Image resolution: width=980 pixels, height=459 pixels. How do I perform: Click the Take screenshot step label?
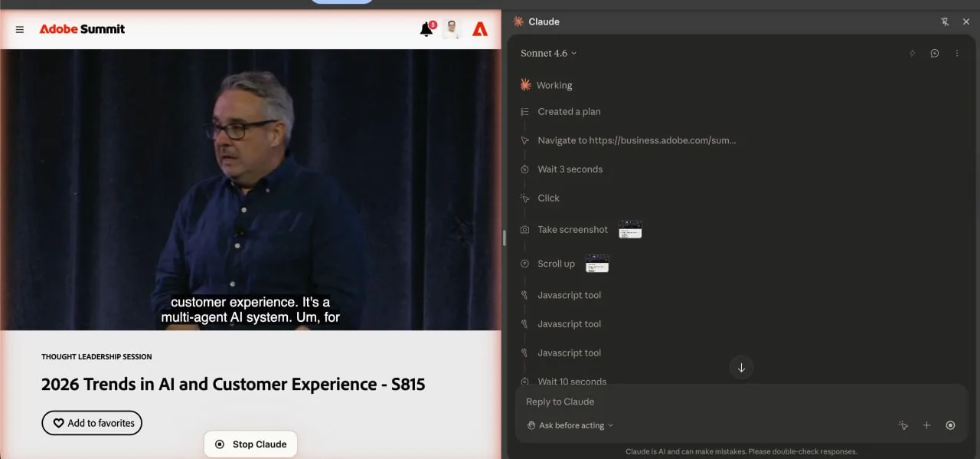point(573,229)
